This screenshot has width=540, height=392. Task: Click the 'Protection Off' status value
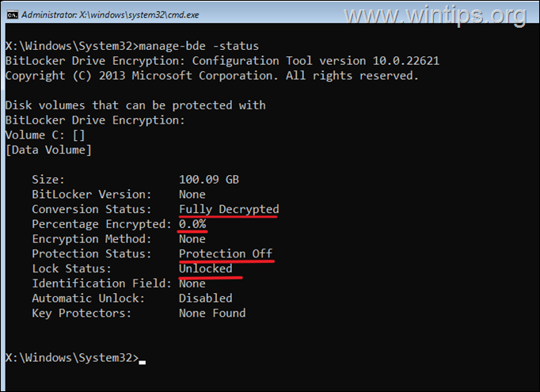[x=226, y=253]
